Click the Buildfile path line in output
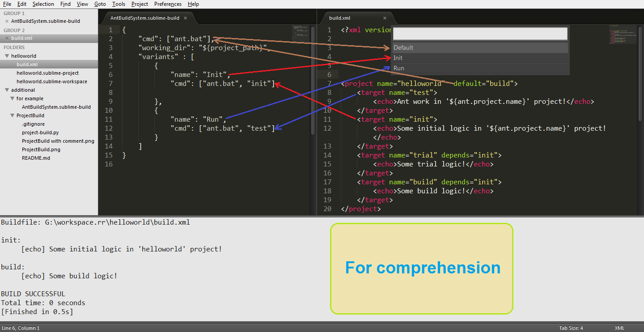 pyautogui.click(x=95, y=222)
